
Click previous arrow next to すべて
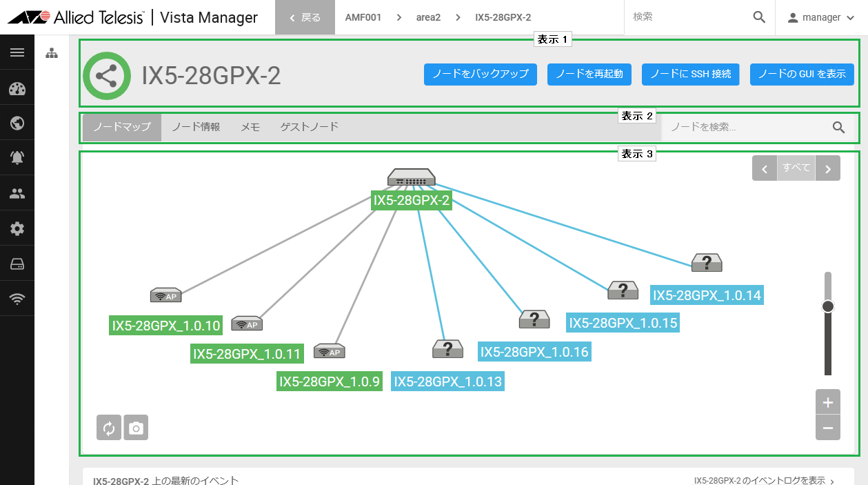[x=765, y=168]
